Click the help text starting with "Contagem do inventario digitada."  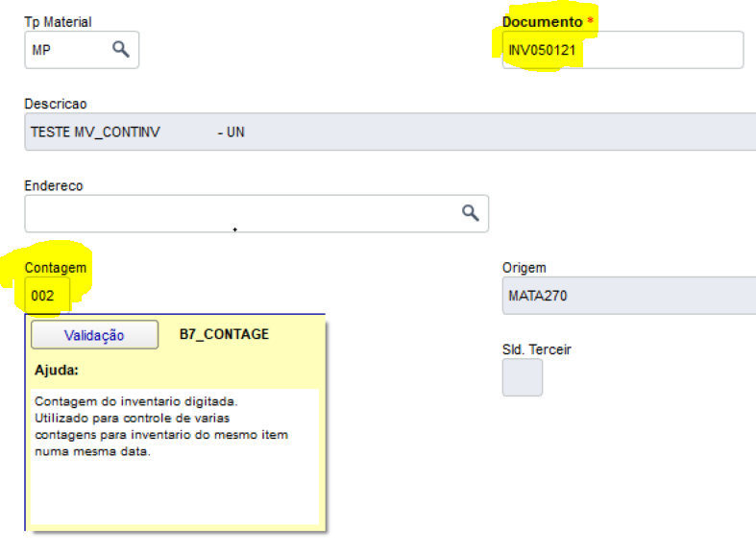click(161, 426)
